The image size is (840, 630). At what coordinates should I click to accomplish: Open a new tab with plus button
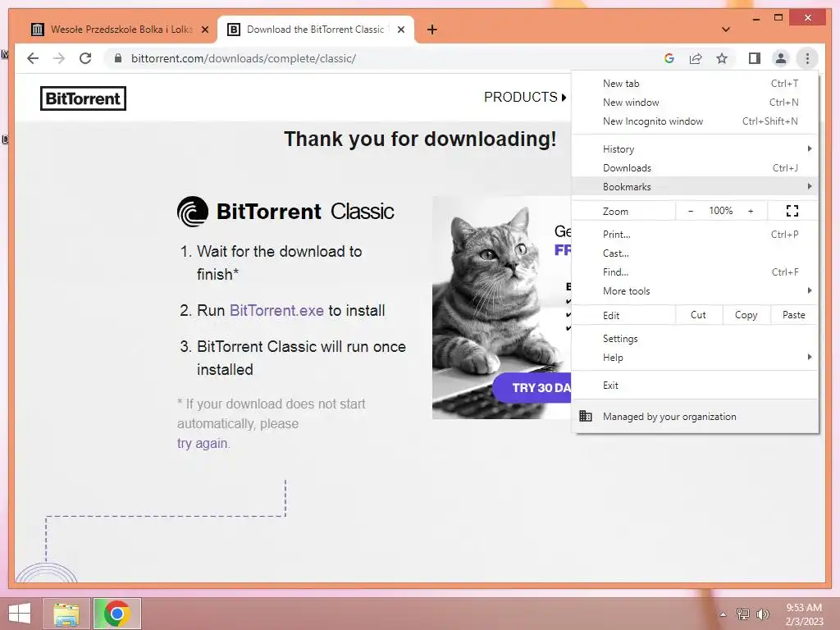tap(432, 30)
